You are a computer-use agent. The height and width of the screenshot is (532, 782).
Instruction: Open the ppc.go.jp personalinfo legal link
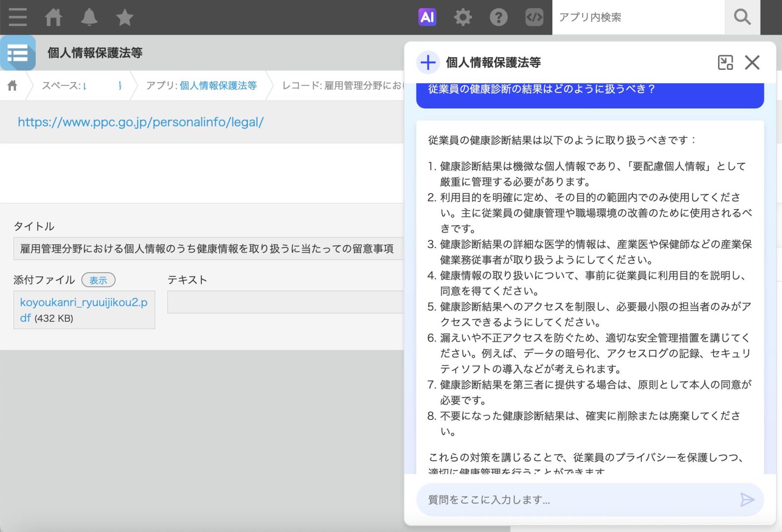click(x=141, y=122)
